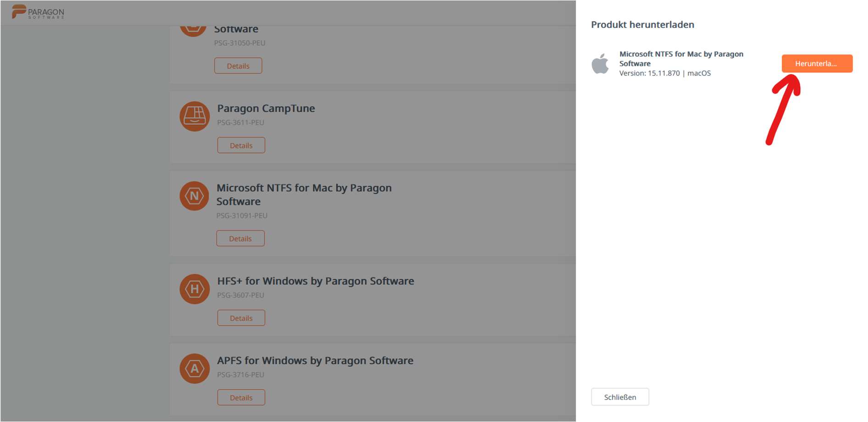Click the APFS for Windows A icon
This screenshot has width=868, height=422.
(x=195, y=368)
